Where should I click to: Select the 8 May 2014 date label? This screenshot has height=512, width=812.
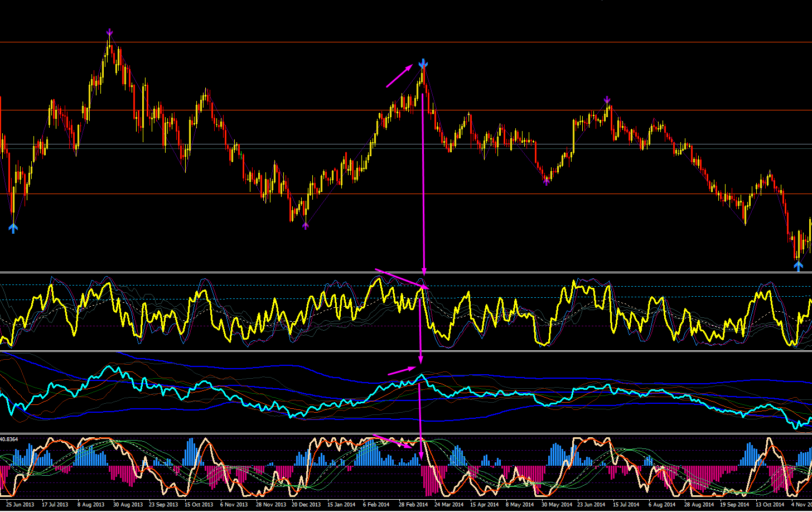click(520, 505)
